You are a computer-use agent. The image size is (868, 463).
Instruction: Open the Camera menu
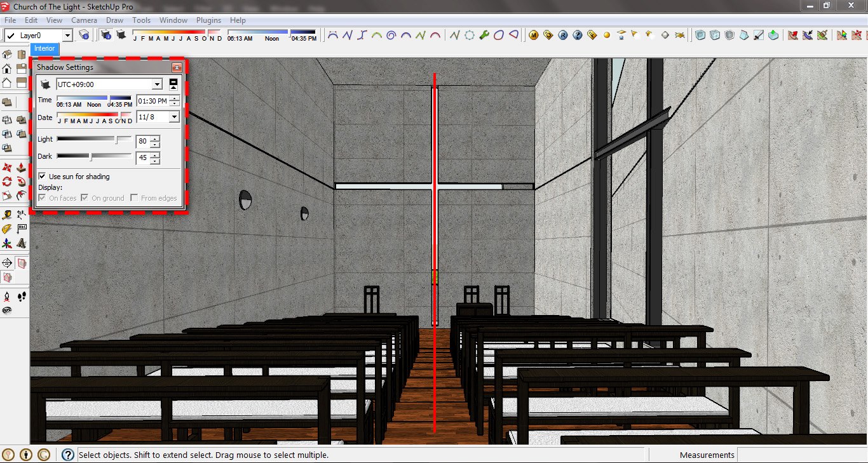click(x=84, y=20)
